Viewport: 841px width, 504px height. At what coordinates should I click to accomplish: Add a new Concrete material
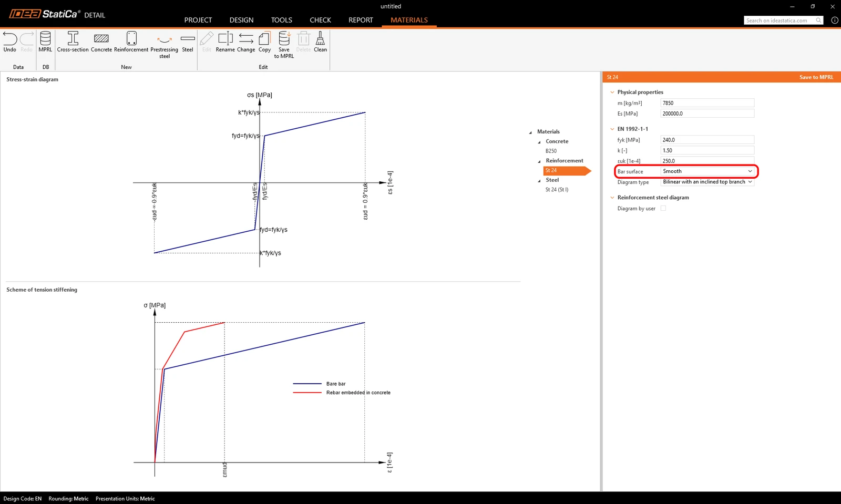(x=101, y=39)
